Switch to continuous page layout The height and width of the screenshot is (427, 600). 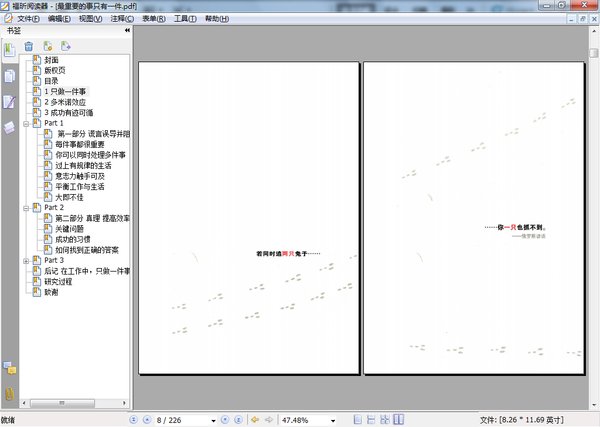point(371,420)
